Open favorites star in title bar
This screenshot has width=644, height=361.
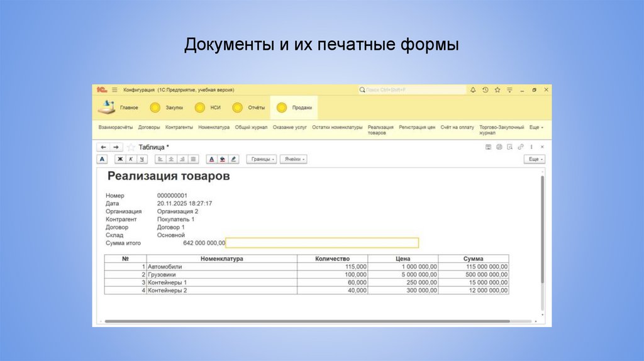(x=497, y=89)
